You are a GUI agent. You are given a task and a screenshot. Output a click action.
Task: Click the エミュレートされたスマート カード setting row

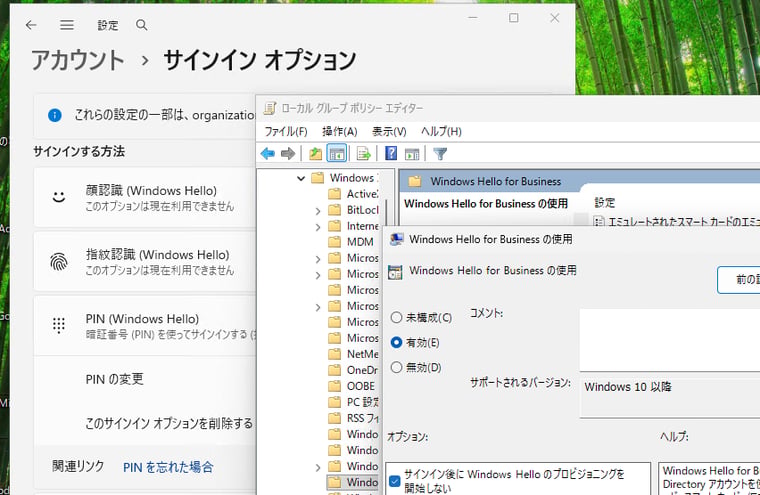677,222
